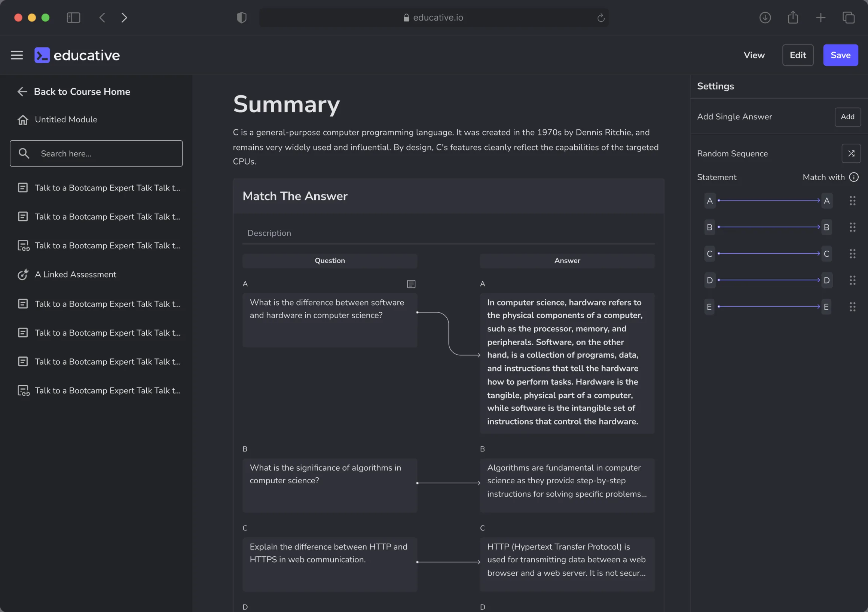Screen dimensions: 868x612
Task: Grab the drag handle for row C
Action: tap(852, 254)
